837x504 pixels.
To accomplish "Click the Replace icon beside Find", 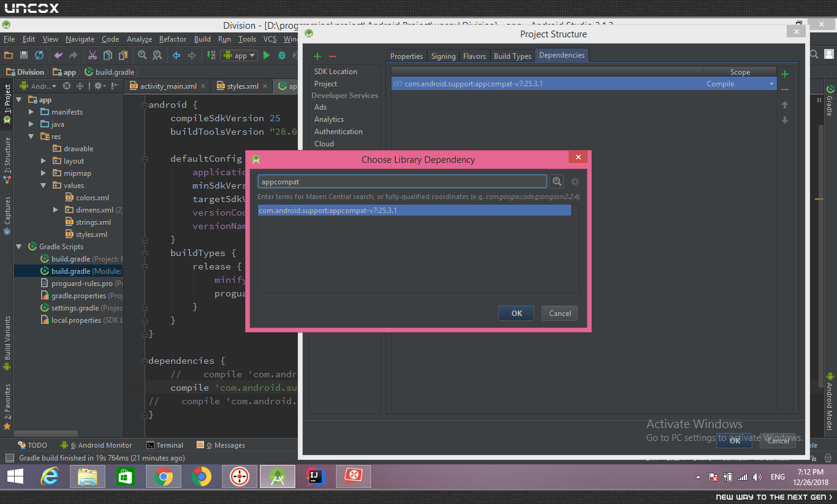I will coord(157,55).
